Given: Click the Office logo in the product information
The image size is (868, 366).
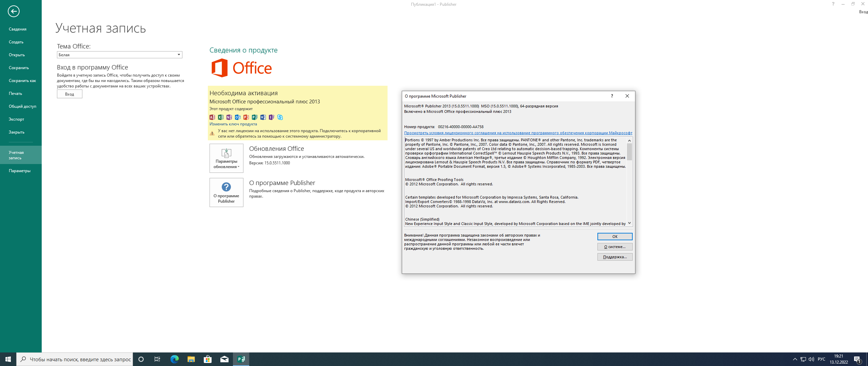Looking at the screenshot, I should coord(241,68).
